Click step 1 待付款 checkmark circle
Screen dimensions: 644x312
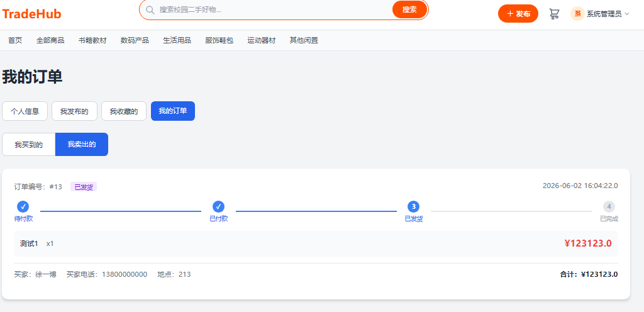tap(23, 206)
